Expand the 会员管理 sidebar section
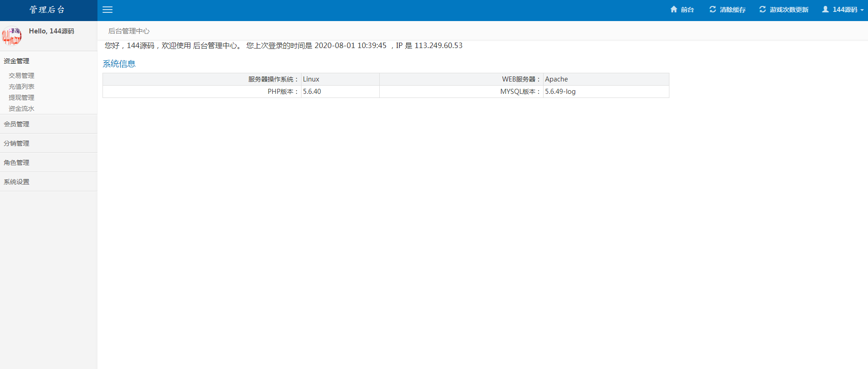 49,124
